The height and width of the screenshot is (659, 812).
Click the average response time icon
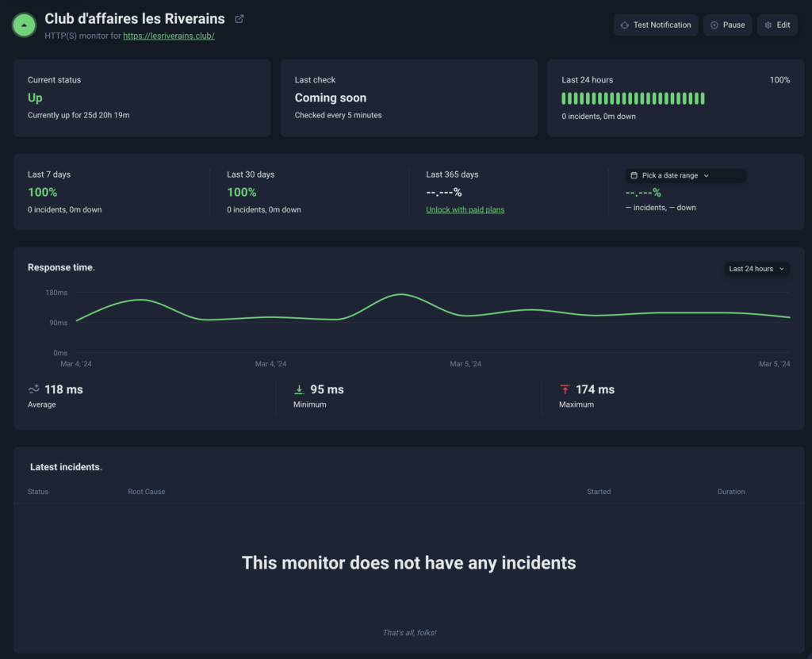[34, 389]
